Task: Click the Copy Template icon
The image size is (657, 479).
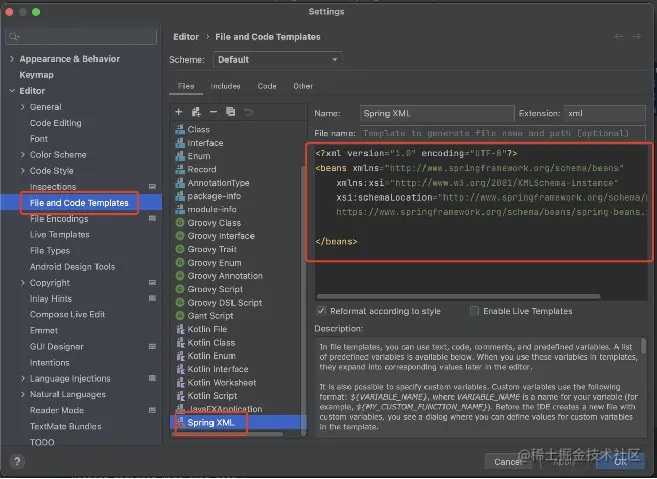Action: tap(230, 111)
